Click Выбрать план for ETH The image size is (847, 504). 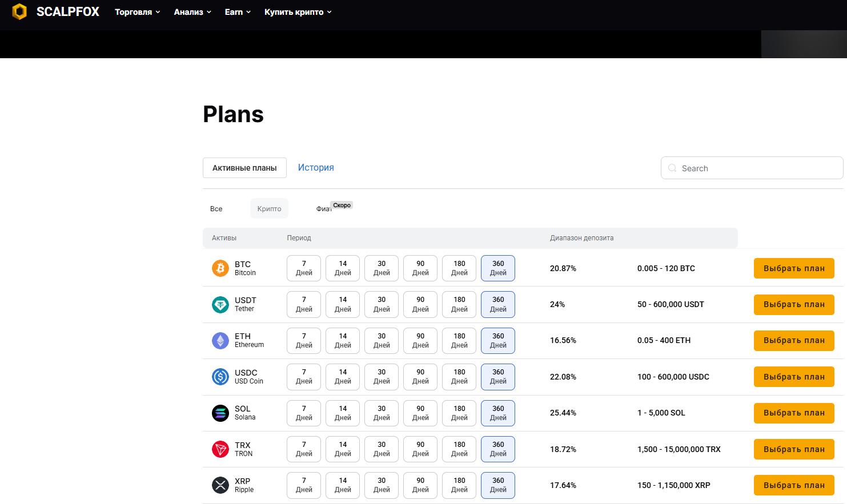(x=794, y=341)
